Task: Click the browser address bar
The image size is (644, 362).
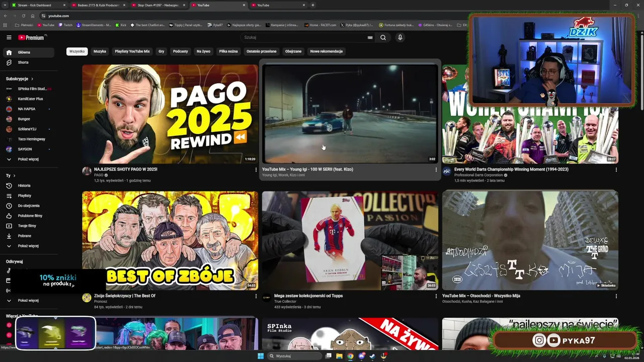Action: 252,16
